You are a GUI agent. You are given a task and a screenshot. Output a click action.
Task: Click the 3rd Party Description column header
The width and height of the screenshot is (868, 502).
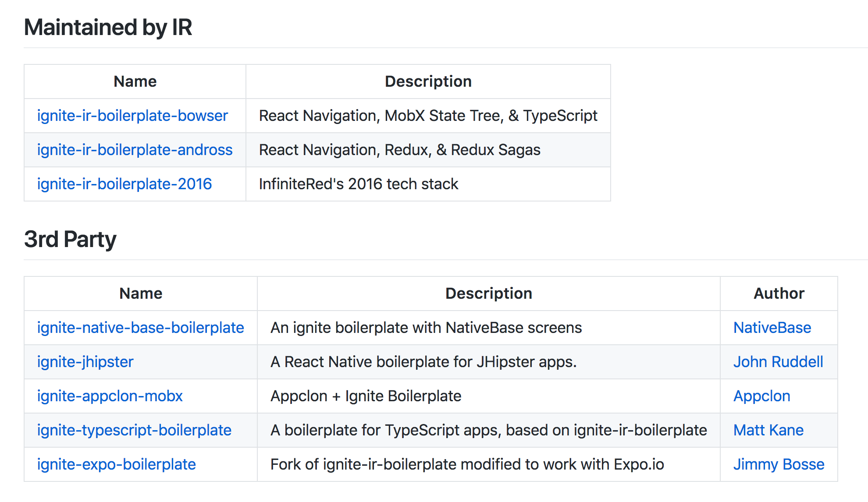488,293
